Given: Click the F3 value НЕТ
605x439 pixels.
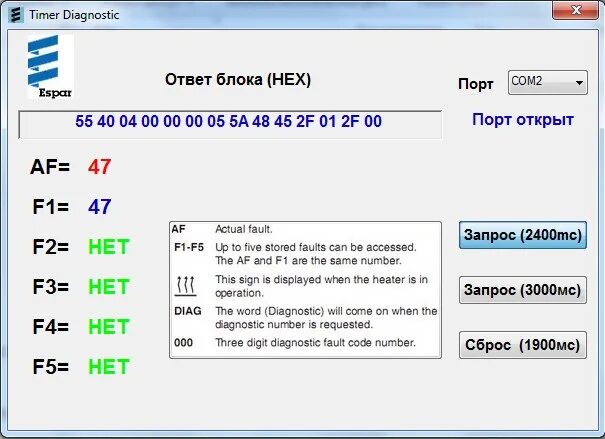Looking at the screenshot, I should [109, 287].
